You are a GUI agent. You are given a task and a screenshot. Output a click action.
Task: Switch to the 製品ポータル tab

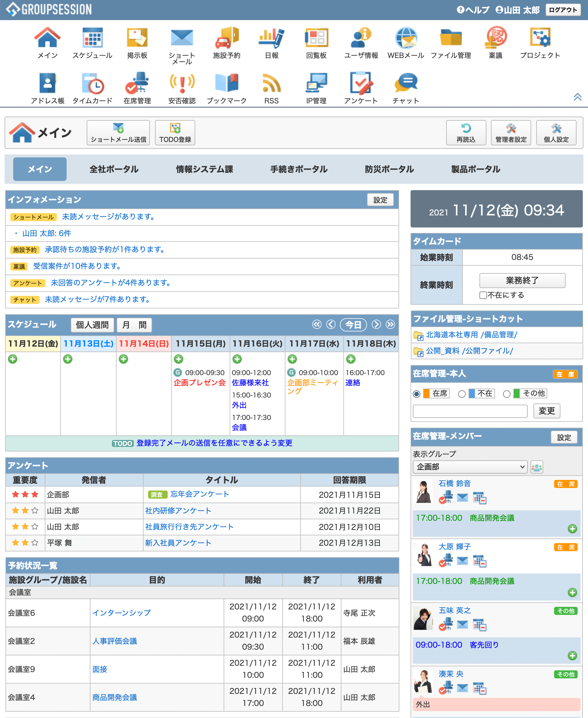point(476,169)
